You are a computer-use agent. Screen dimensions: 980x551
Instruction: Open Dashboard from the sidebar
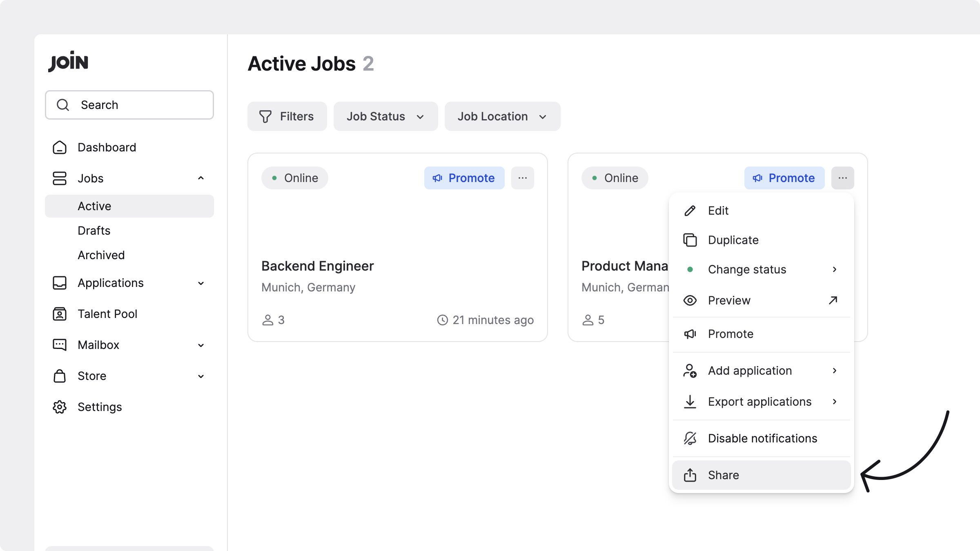point(107,147)
